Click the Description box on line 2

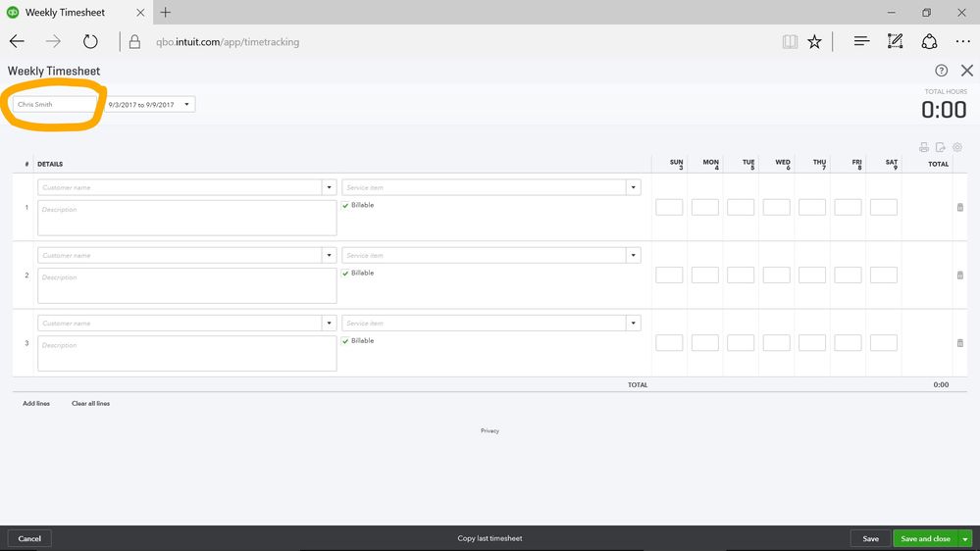coord(186,286)
